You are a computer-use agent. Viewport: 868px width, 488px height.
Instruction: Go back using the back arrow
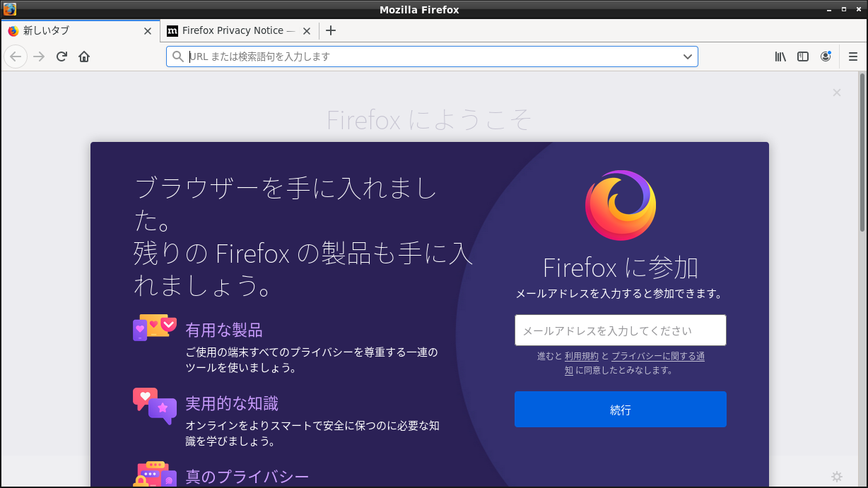click(16, 56)
